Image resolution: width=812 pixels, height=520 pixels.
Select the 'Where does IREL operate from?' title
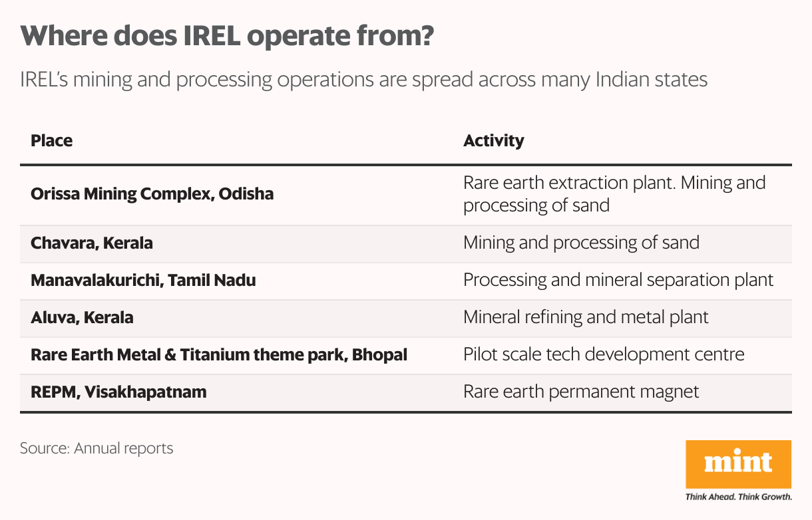pos(228,37)
